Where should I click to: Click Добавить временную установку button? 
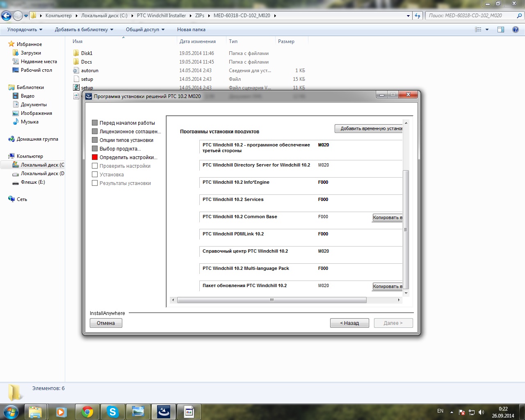pos(369,128)
